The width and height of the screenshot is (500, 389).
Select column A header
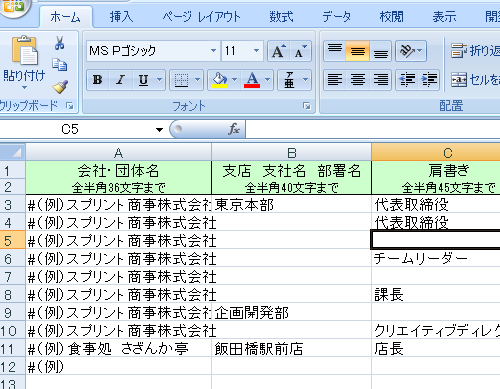click(x=119, y=153)
